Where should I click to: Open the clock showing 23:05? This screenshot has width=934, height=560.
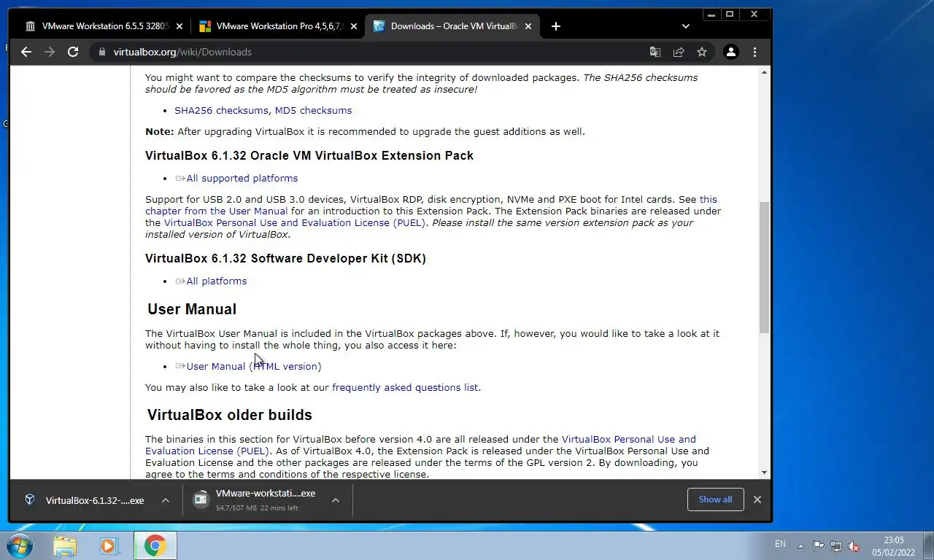click(894, 546)
